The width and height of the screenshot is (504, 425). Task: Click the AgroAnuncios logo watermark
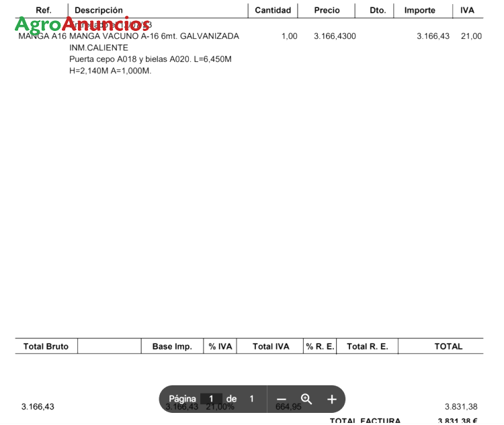[x=82, y=26]
